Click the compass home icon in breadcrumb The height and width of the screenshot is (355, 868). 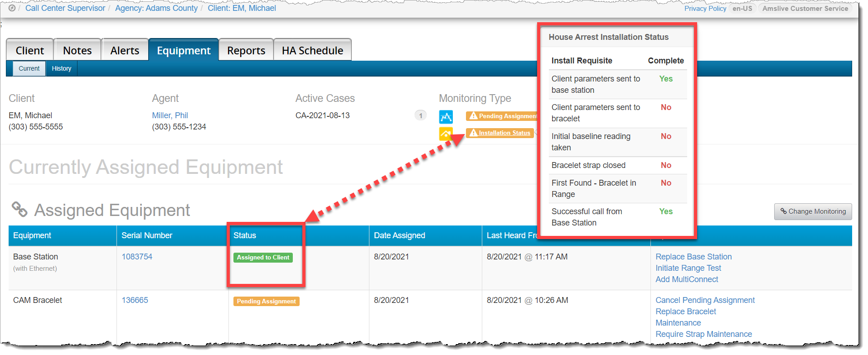[x=12, y=8]
